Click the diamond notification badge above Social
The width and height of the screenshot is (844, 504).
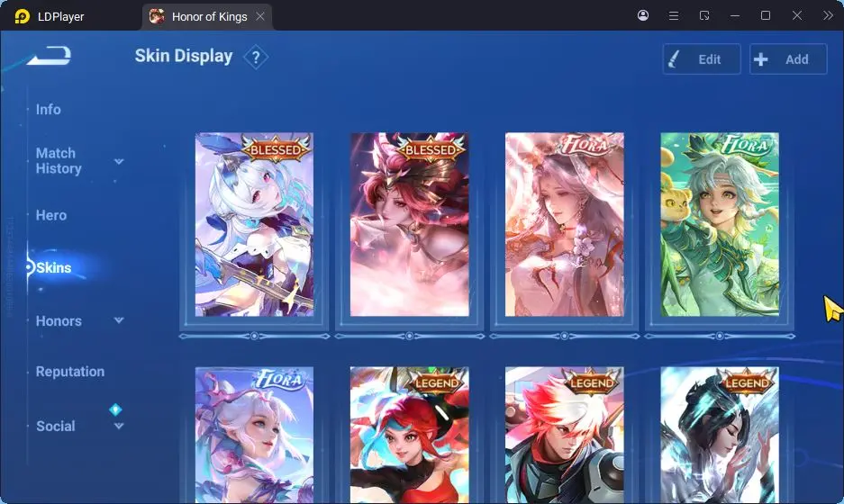coord(115,409)
